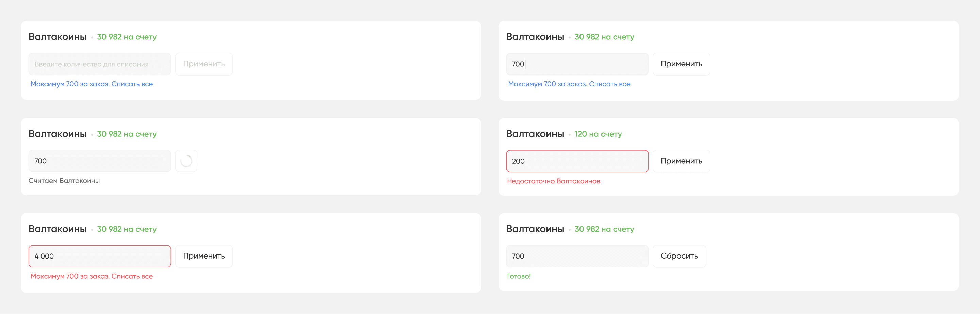Click the red-bordered input containing 4 000

click(99, 256)
